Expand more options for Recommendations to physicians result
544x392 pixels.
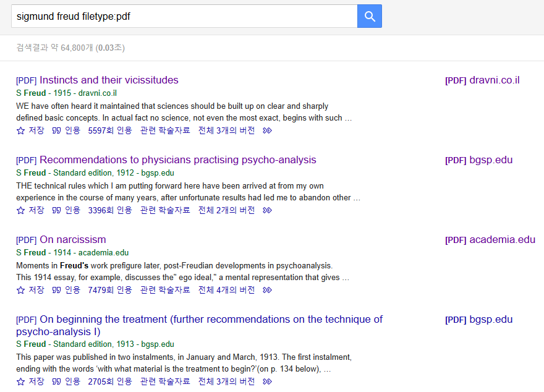click(x=267, y=211)
